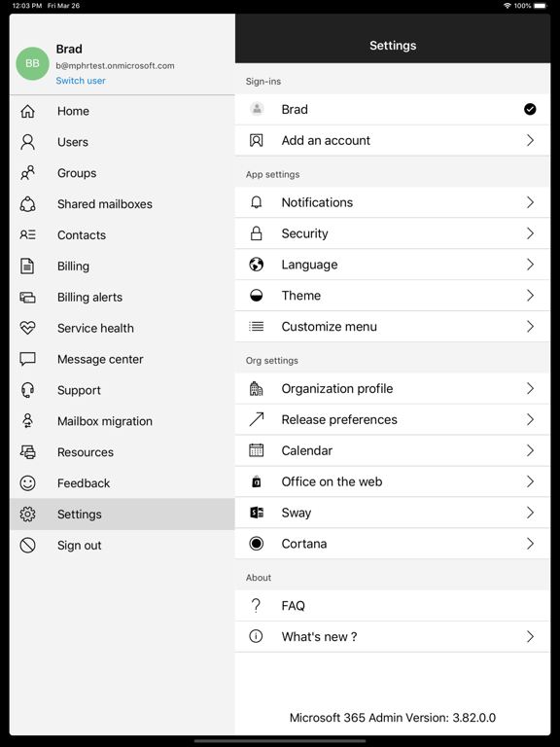
Task: Click the battery indicator in status bar
Action: tap(541, 6)
